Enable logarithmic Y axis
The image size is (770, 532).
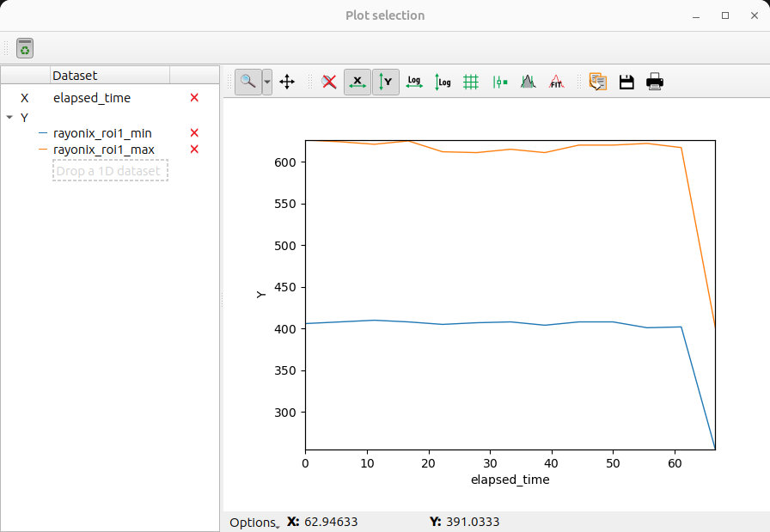pyautogui.click(x=442, y=82)
